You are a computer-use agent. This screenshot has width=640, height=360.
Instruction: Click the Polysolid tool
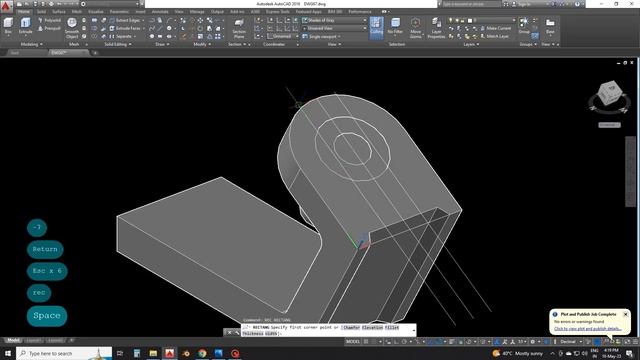[49, 20]
